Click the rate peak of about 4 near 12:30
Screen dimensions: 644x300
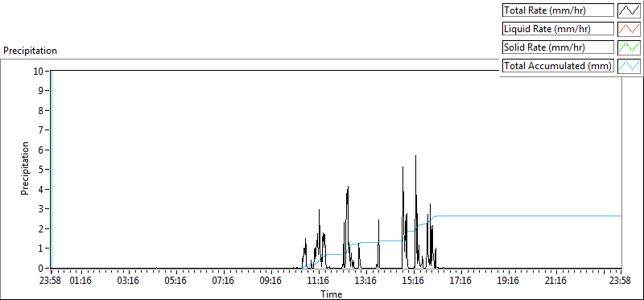coord(348,187)
